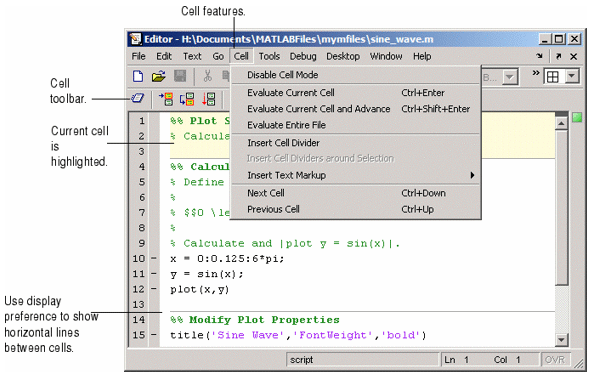Screen dimensions: 592x375
Task: Click line number 13 in gutter
Action: click(139, 304)
